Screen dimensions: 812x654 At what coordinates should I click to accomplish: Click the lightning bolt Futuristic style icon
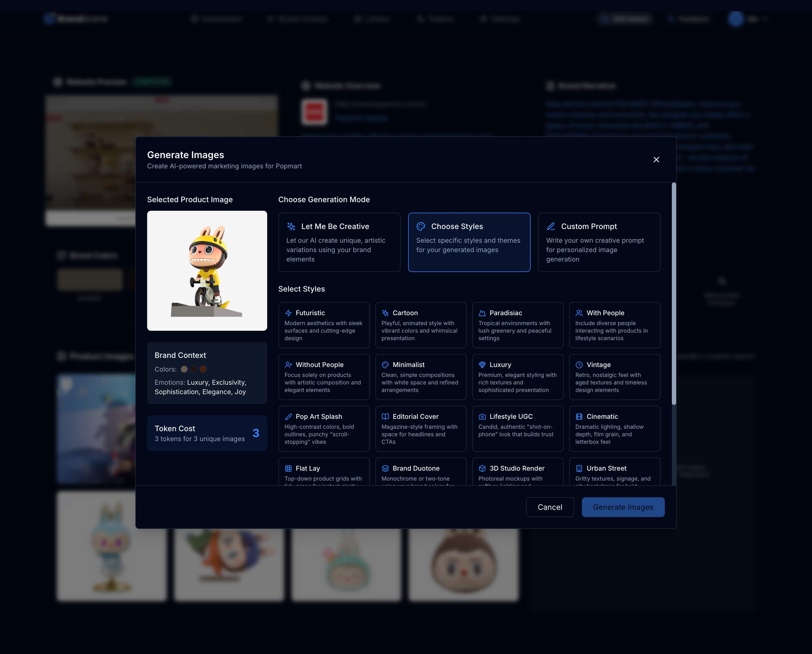click(x=288, y=313)
